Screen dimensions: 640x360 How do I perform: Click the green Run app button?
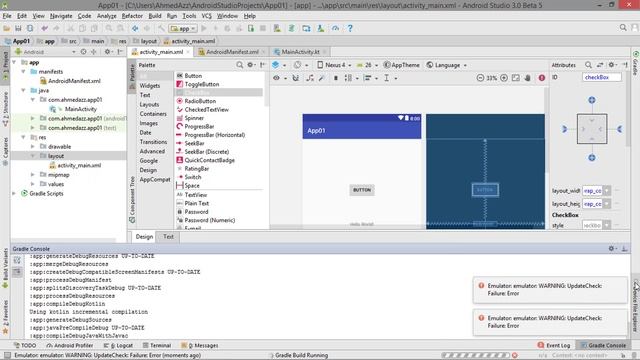(x=204, y=28)
